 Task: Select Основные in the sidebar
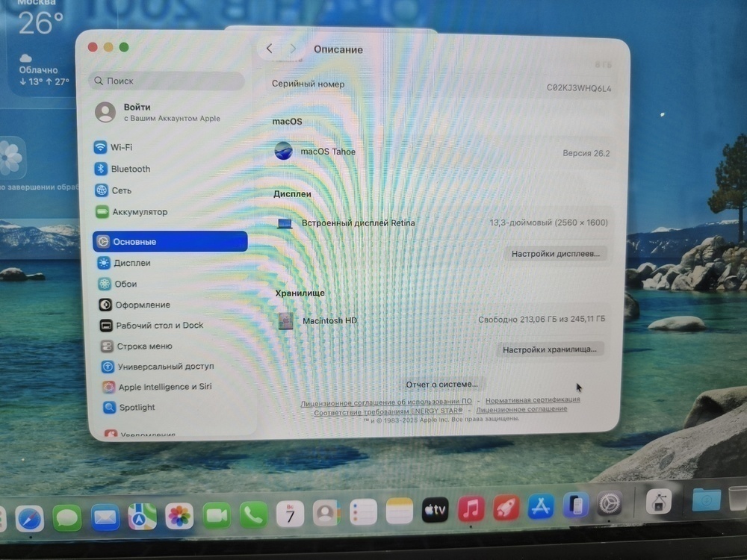pos(170,241)
